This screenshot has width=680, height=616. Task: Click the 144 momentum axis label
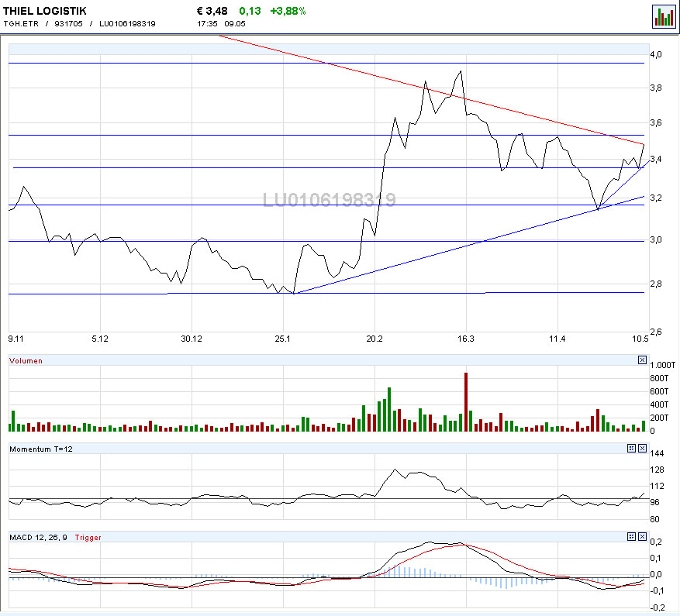(x=657, y=453)
